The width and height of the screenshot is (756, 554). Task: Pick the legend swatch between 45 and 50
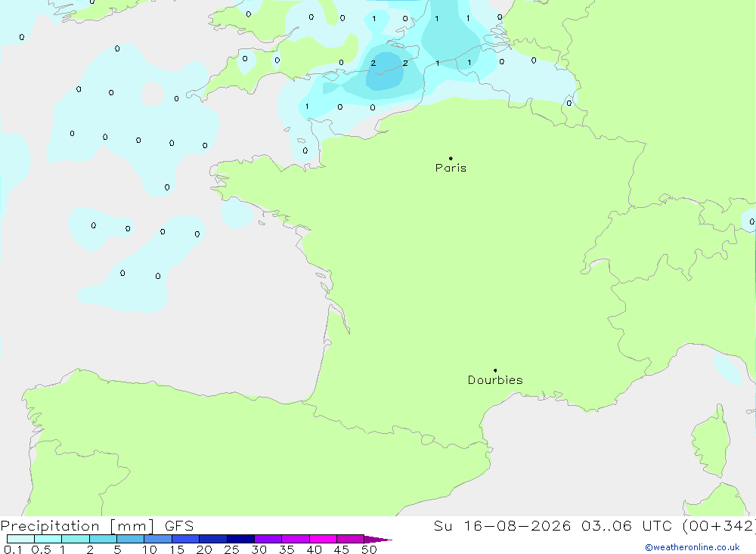point(351,539)
